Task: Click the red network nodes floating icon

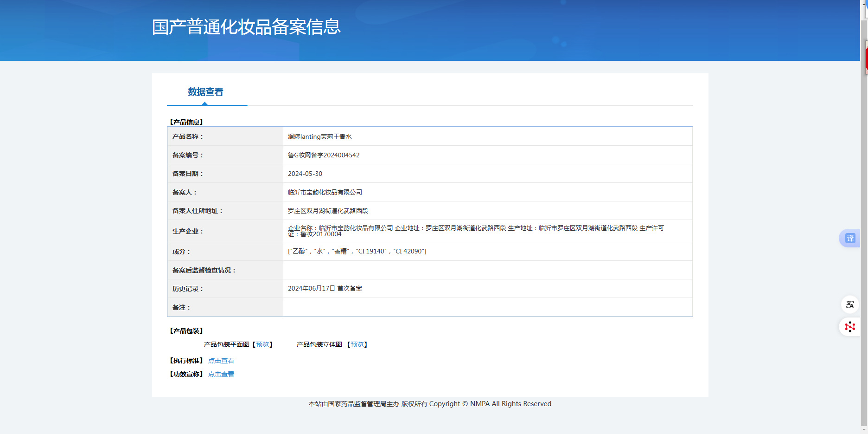Action: (850, 327)
